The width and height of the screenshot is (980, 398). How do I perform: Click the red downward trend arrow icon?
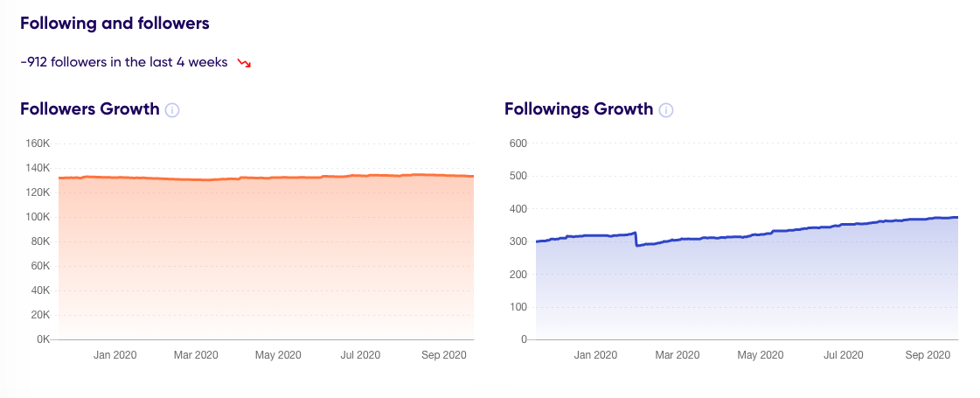coord(244,63)
